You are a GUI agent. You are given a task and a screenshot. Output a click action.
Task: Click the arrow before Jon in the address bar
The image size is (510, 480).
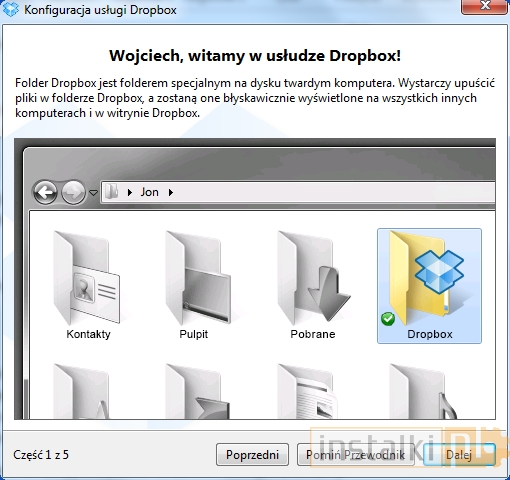click(x=130, y=192)
